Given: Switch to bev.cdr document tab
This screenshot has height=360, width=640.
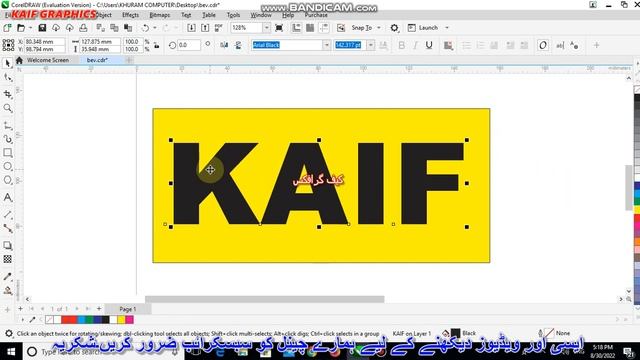Looking at the screenshot, I should (x=97, y=60).
